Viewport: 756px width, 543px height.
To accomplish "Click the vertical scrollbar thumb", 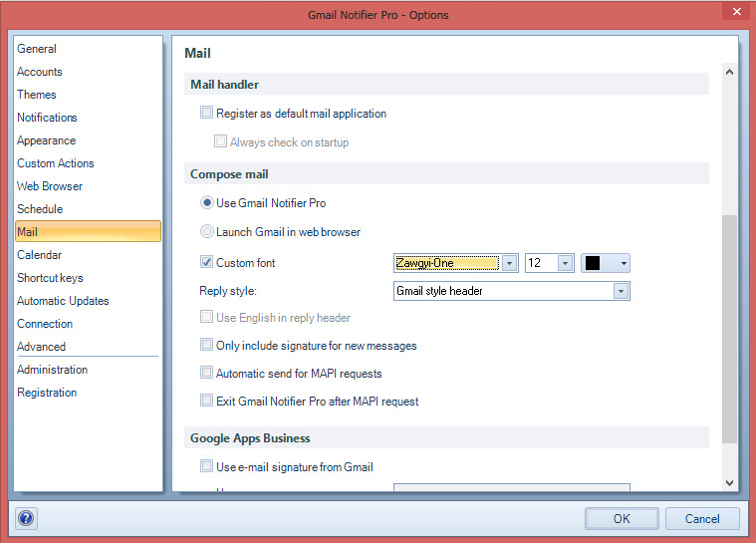I will pos(729,329).
